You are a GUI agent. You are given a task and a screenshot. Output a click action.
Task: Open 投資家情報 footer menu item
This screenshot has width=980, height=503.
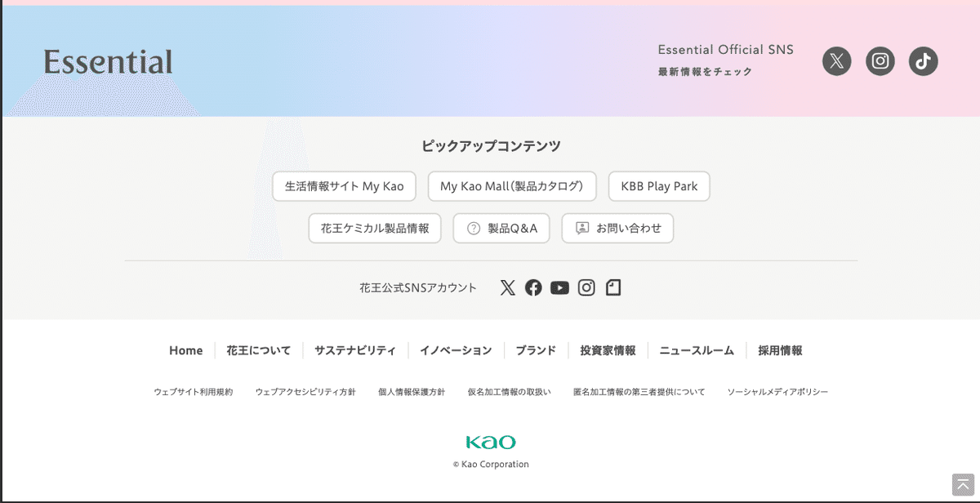click(608, 350)
